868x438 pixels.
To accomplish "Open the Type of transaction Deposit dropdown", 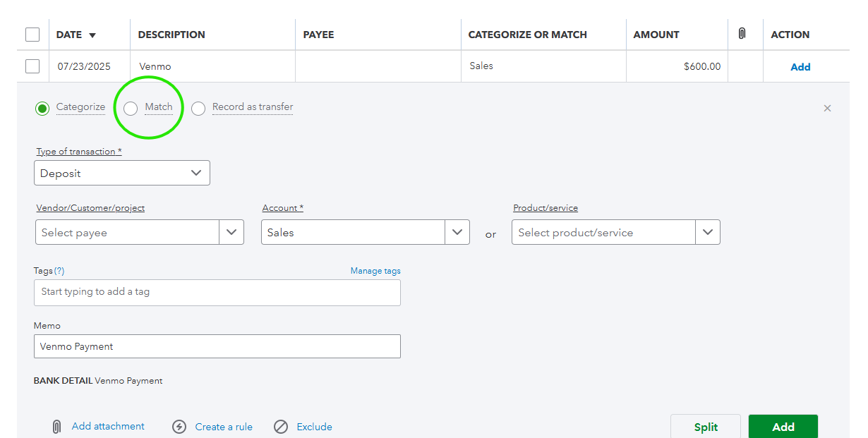I will coord(122,173).
